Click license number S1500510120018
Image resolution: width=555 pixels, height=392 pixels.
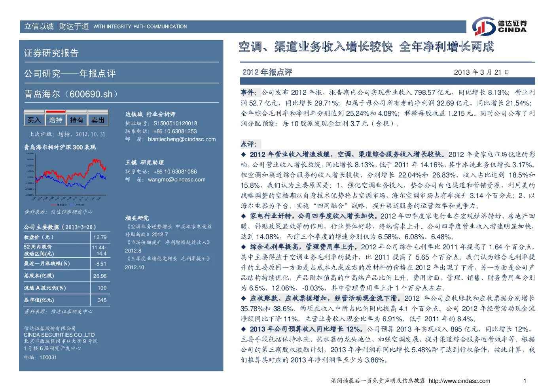(x=175, y=123)
